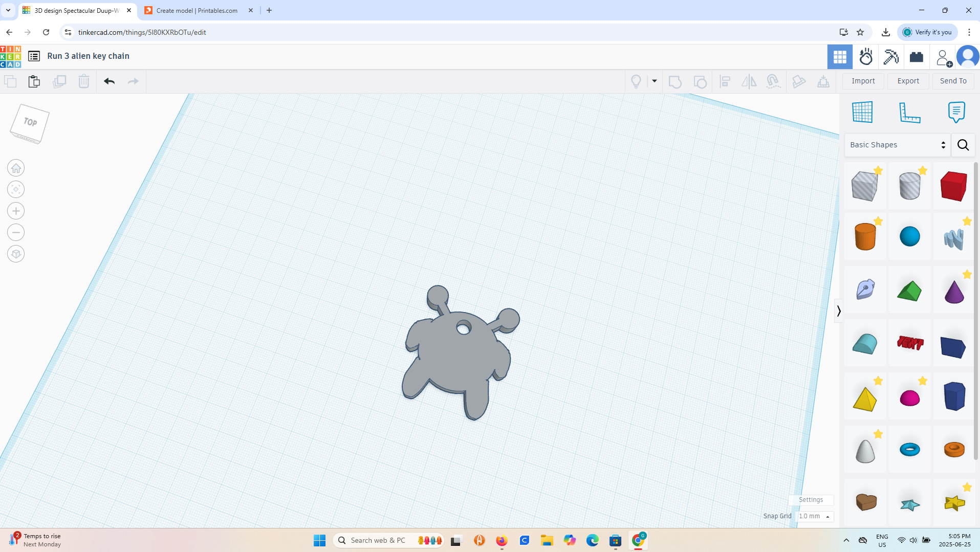Click the Ungroup shapes icon

700,81
